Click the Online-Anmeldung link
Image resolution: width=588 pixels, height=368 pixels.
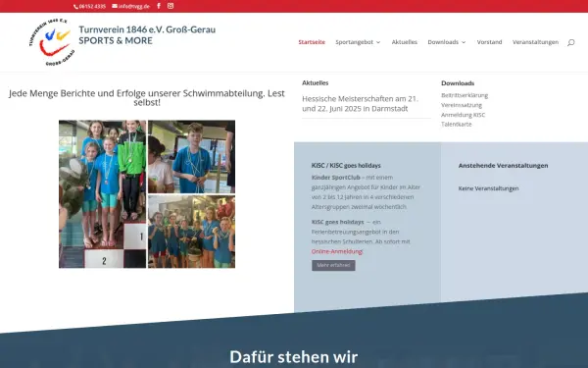tap(337, 251)
